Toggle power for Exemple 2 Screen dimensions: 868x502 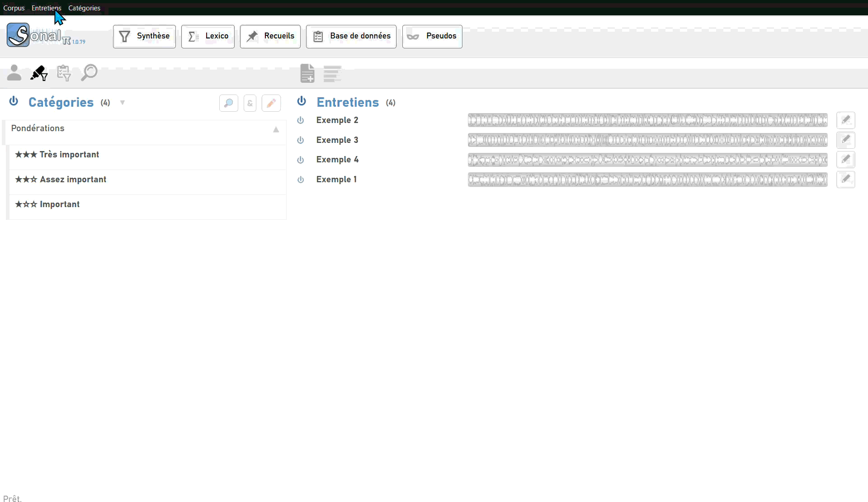(x=300, y=120)
